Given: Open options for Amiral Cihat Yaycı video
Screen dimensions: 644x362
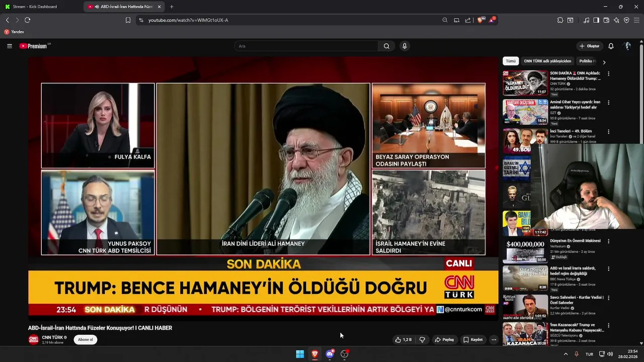Looking at the screenshot, I should pos(608,103).
